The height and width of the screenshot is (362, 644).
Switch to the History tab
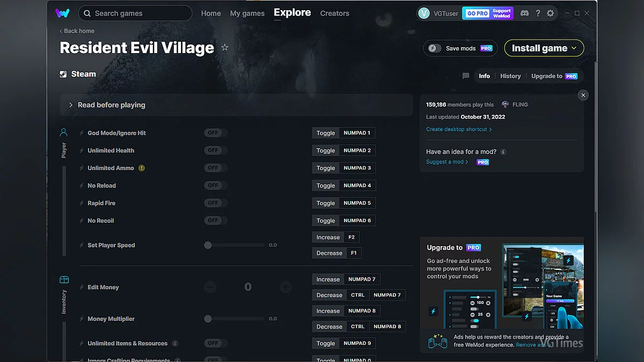(510, 76)
